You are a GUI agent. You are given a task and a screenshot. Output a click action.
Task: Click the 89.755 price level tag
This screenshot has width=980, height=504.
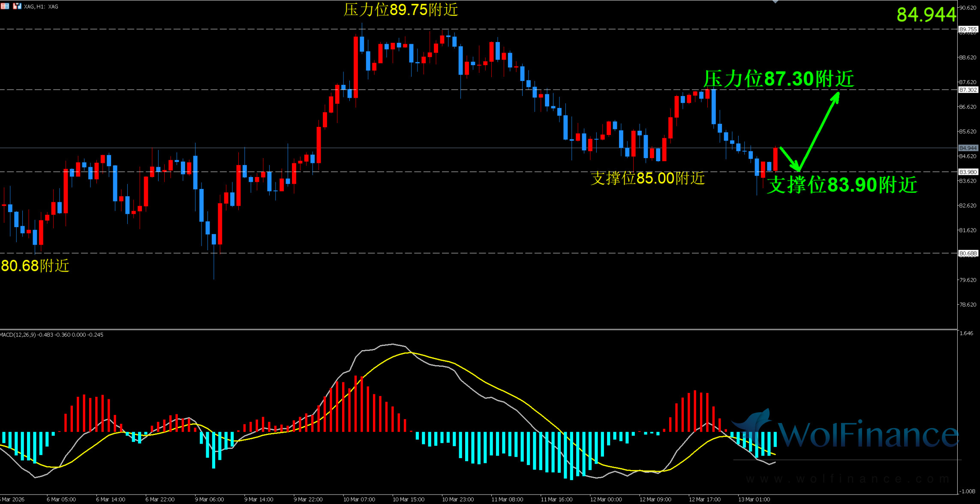click(968, 30)
